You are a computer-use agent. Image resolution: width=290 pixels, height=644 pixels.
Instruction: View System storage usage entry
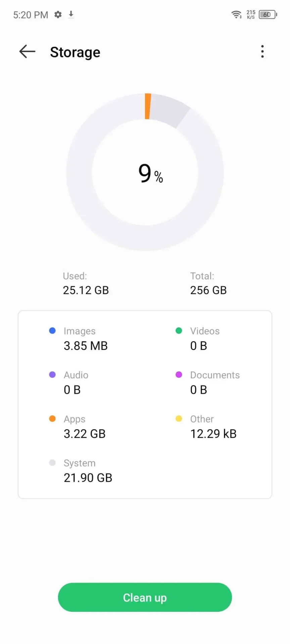tap(88, 471)
